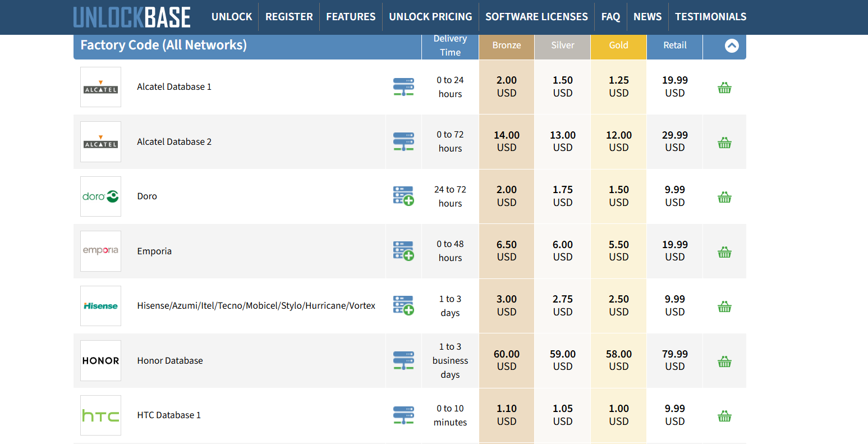Open the FAQ page

(x=610, y=17)
